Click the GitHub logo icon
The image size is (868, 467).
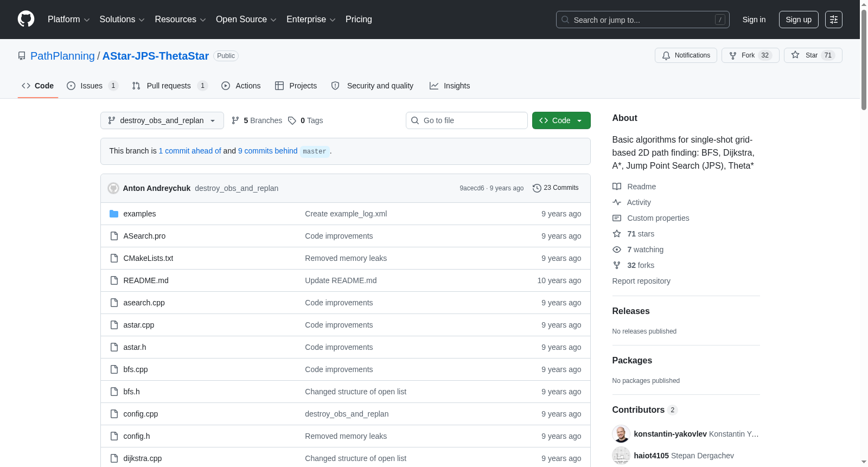[26, 19]
